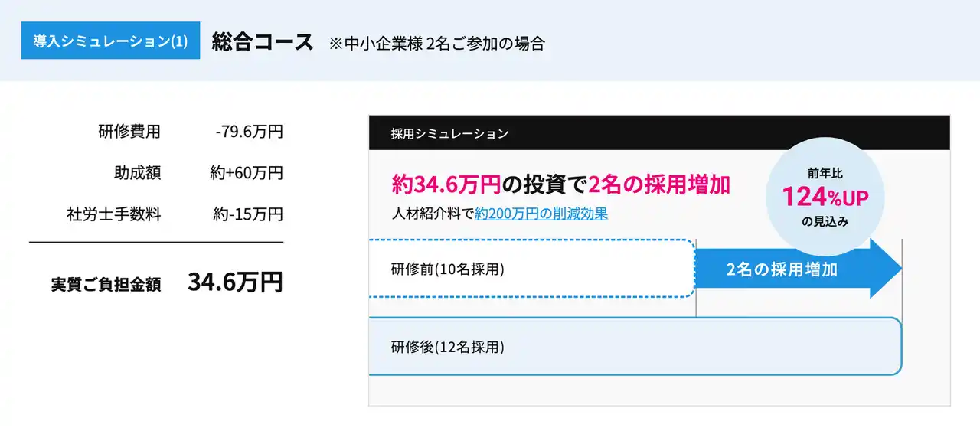The image size is (980, 431).
Task: Click the 約-15万円 fee amount
Action: click(x=248, y=214)
